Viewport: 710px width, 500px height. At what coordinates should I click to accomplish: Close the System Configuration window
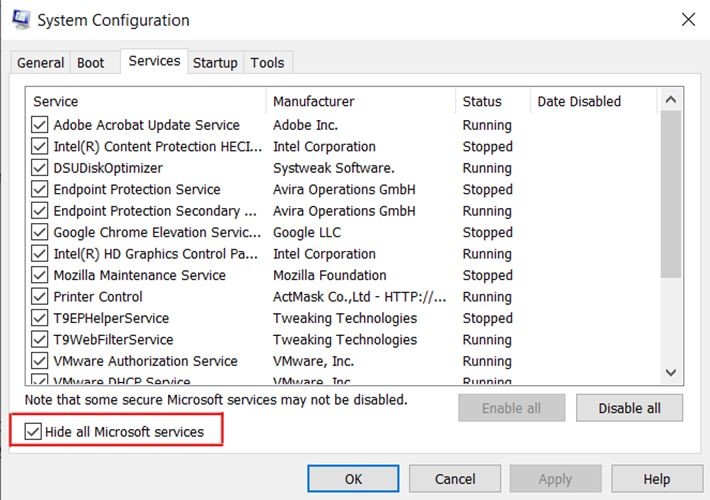pyautogui.click(x=688, y=19)
